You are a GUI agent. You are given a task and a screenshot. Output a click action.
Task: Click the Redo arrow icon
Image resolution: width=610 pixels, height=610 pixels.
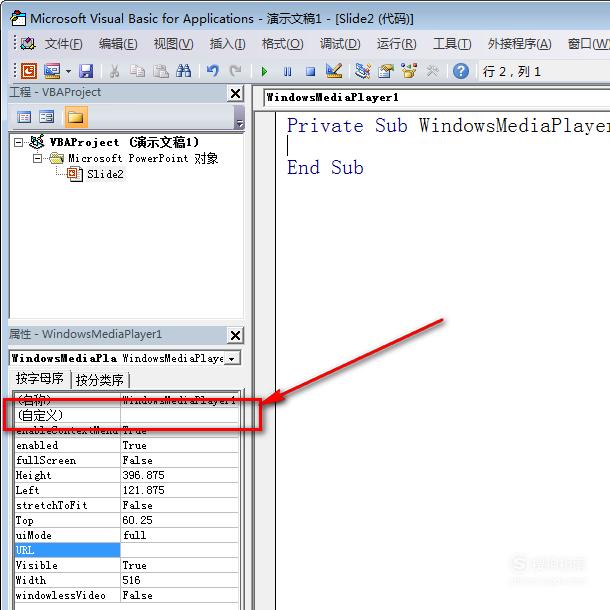click(x=235, y=71)
